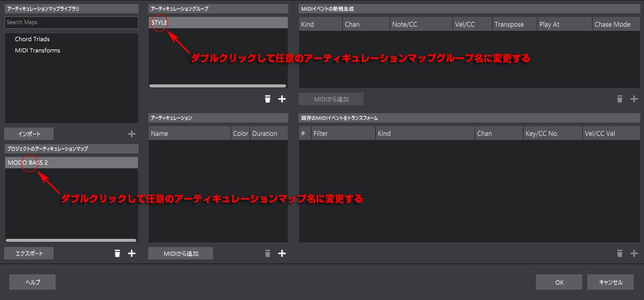Click MIDIから追加 button under articulations list
This screenshot has height=300, width=644.
[181, 253]
